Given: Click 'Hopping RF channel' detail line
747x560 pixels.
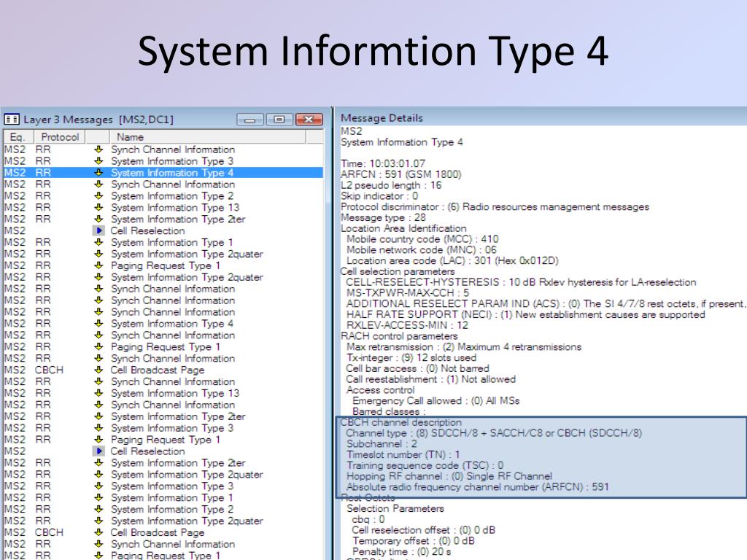Looking at the screenshot, I should click(449, 476).
